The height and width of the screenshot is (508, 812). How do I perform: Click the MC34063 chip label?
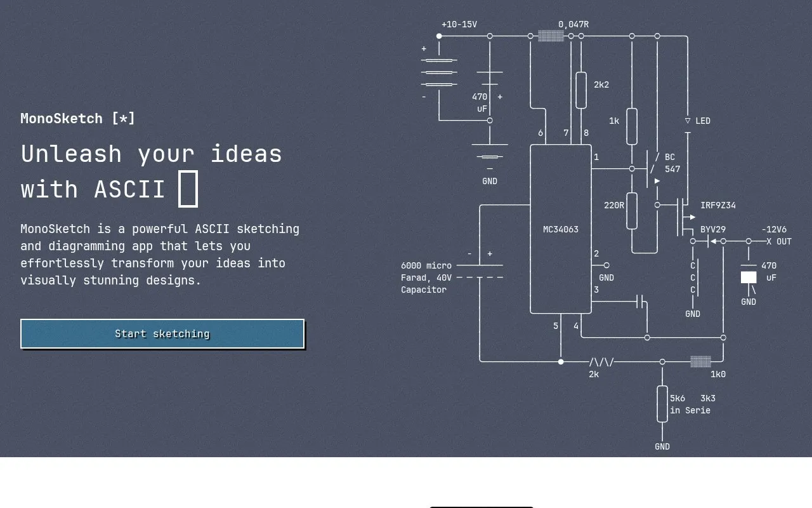click(x=561, y=229)
